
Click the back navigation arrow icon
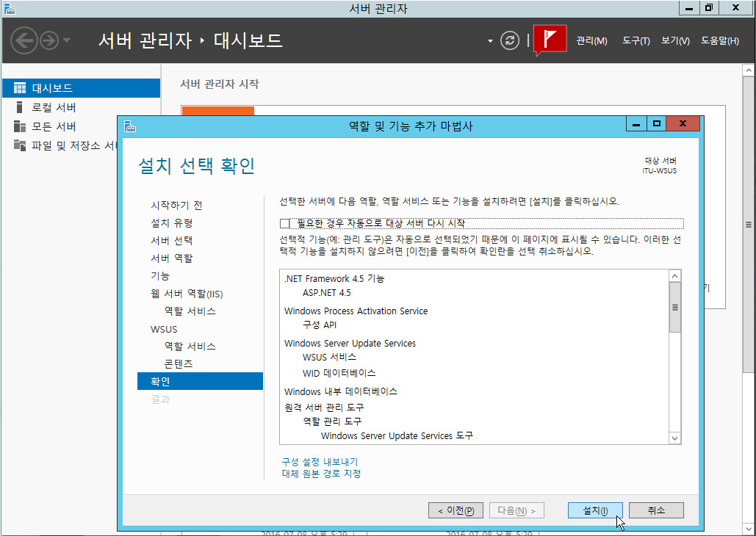[24, 40]
